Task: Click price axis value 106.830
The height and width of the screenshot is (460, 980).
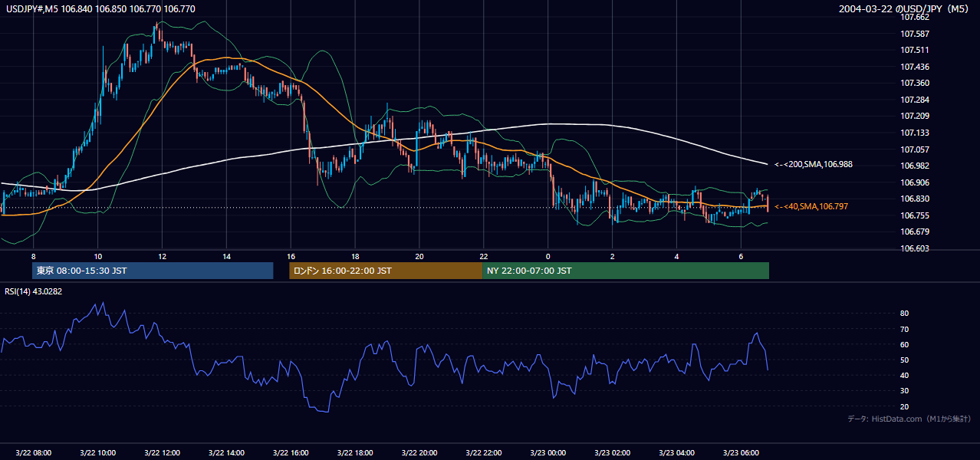Action: [916, 199]
